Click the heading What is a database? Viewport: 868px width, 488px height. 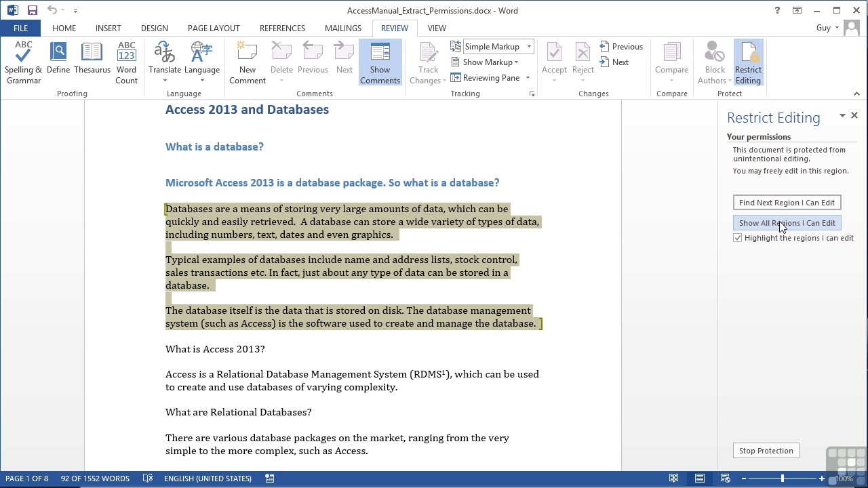[214, 147]
